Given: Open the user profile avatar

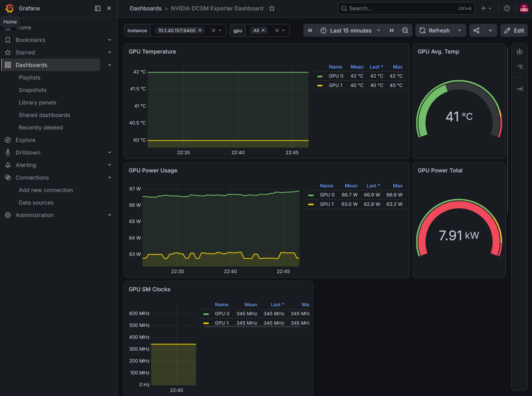Looking at the screenshot, I should 524,8.
